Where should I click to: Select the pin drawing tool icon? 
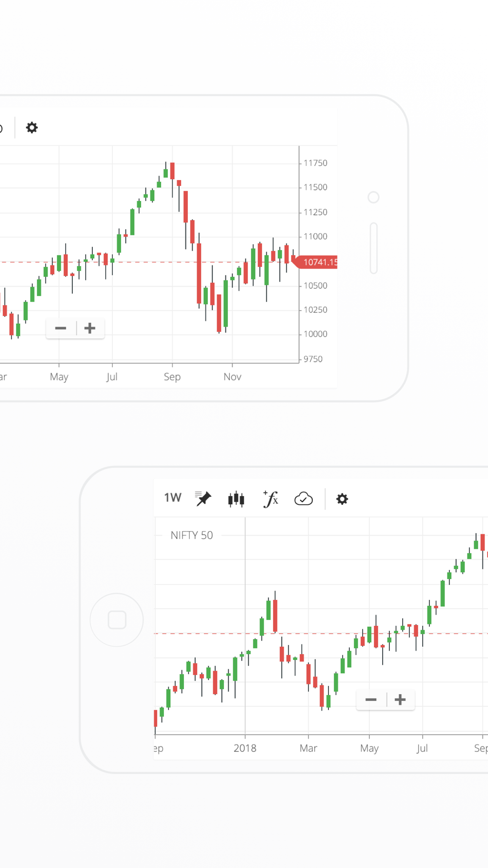pyautogui.click(x=203, y=498)
